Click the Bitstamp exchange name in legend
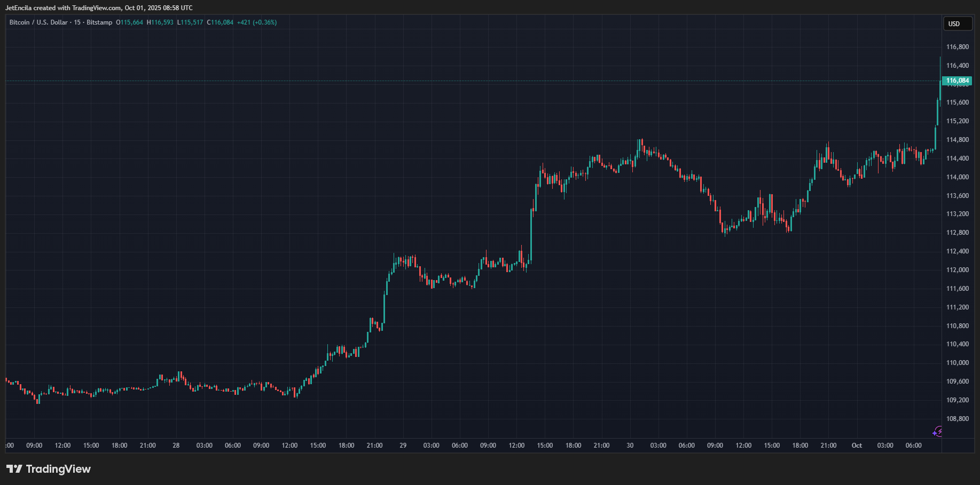Screen dimensions: 980x485 click(99, 22)
